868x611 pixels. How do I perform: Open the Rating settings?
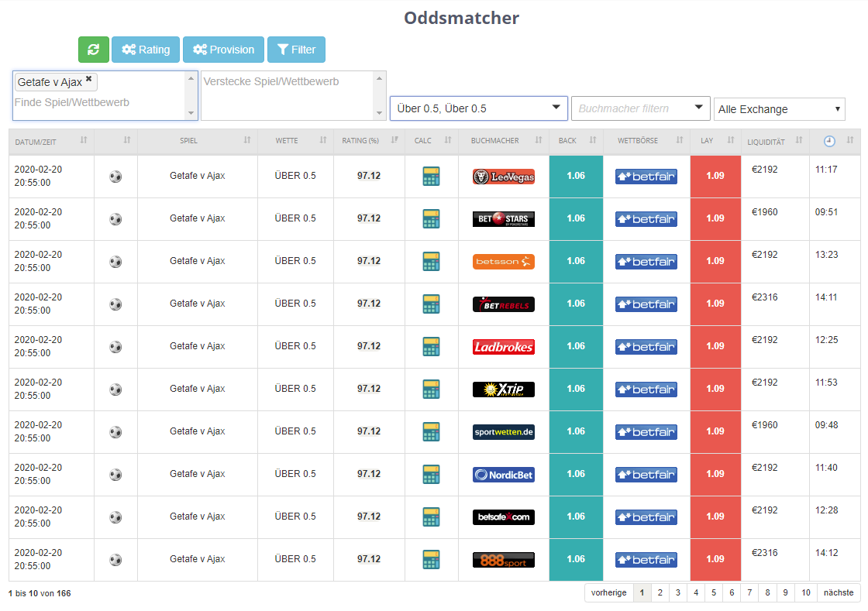(146, 50)
